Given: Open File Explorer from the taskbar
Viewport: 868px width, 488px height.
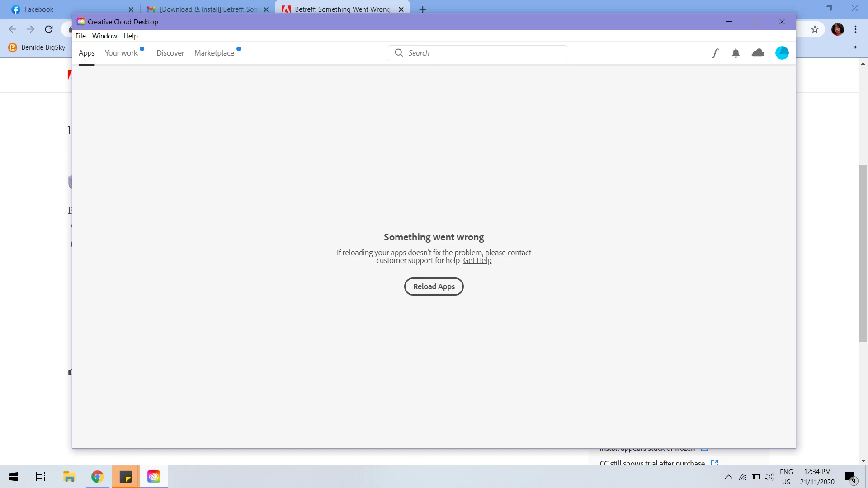Looking at the screenshot, I should [69, 477].
